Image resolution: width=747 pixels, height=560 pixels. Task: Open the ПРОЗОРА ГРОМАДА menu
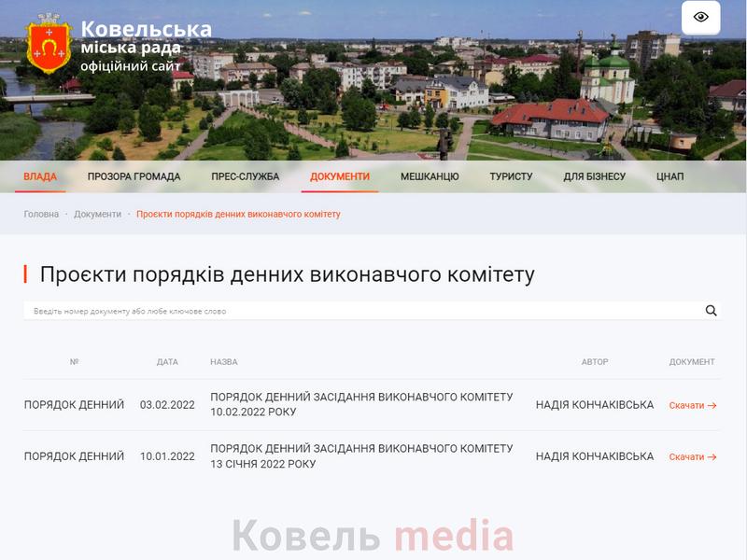(134, 176)
